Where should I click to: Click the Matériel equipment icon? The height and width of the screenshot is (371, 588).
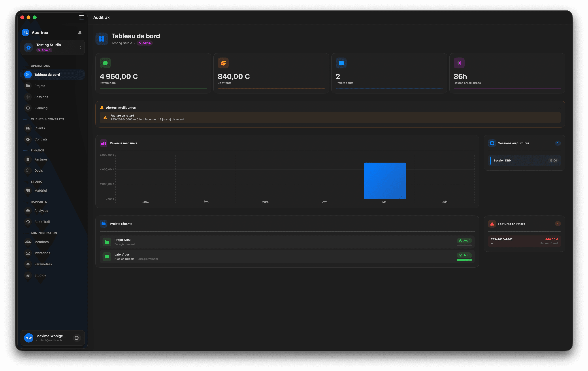tap(28, 190)
